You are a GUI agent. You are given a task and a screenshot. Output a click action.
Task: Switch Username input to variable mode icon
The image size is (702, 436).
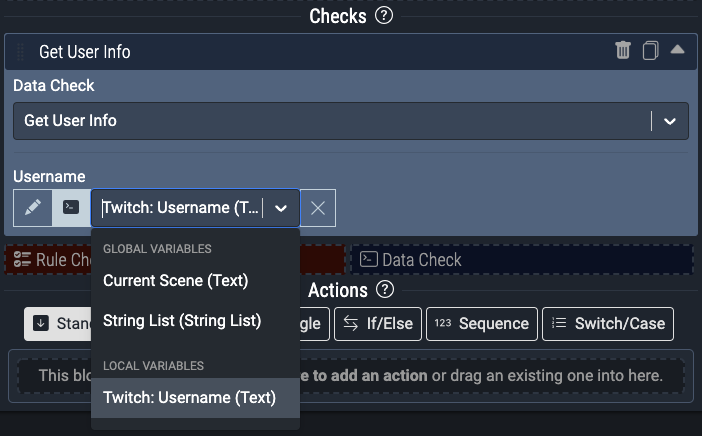click(71, 208)
